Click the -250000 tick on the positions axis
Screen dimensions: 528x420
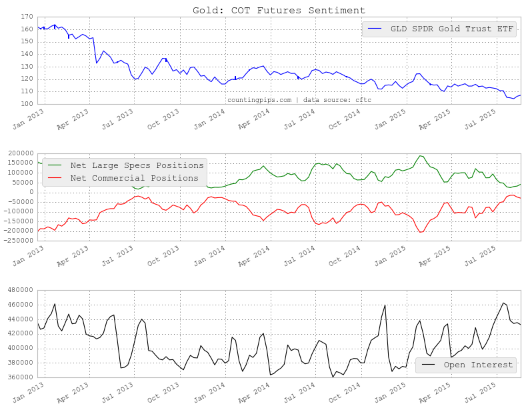(19, 241)
